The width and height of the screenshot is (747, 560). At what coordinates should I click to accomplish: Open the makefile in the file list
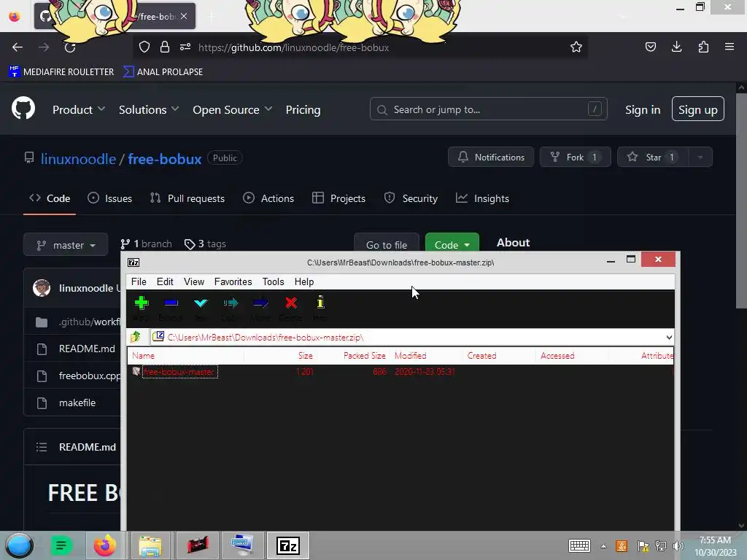[77, 402]
